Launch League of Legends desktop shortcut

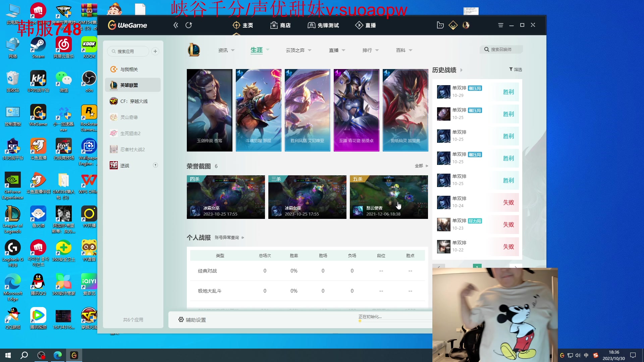[x=13, y=219]
